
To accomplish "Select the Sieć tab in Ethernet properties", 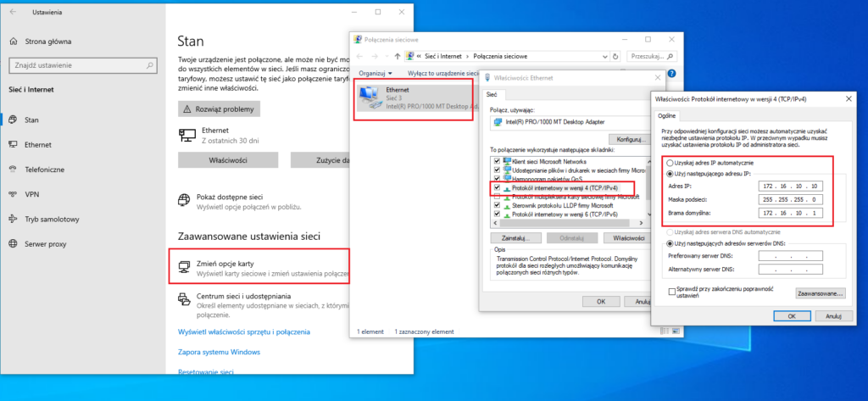I will click(492, 97).
